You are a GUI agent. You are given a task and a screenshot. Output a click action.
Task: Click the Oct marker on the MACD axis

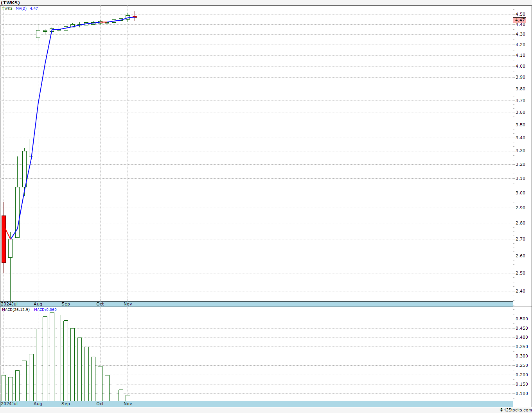pos(100,404)
